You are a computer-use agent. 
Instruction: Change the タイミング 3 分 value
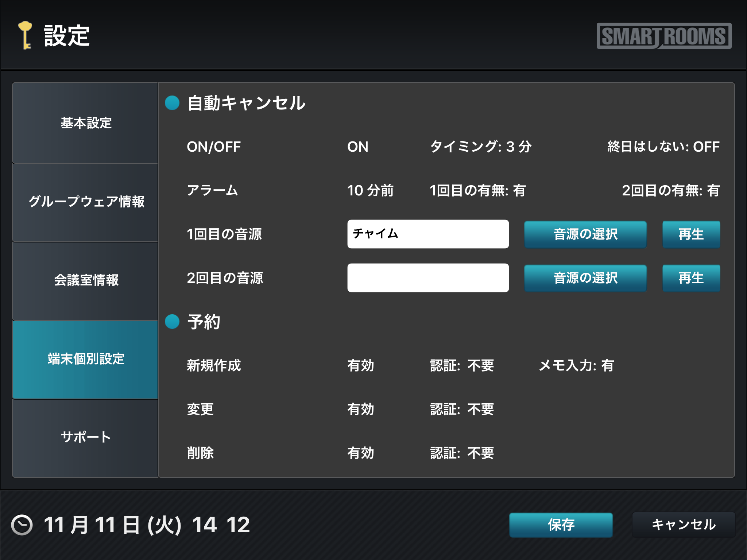(x=480, y=147)
